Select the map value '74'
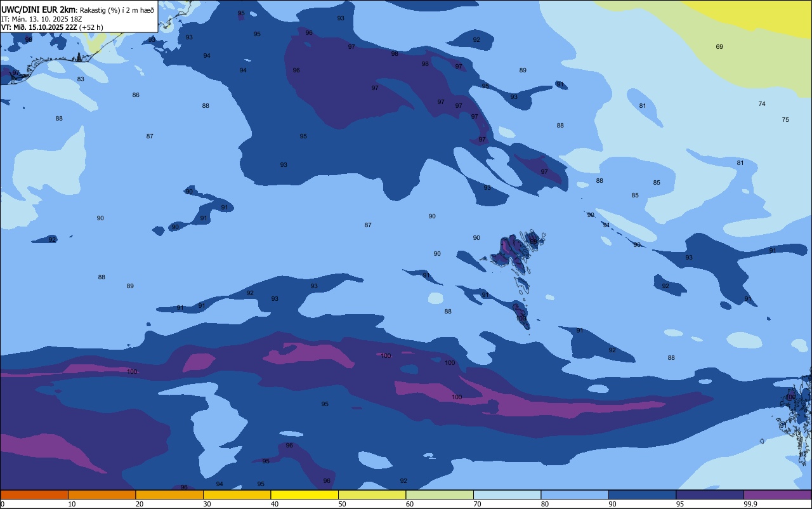 (x=762, y=104)
